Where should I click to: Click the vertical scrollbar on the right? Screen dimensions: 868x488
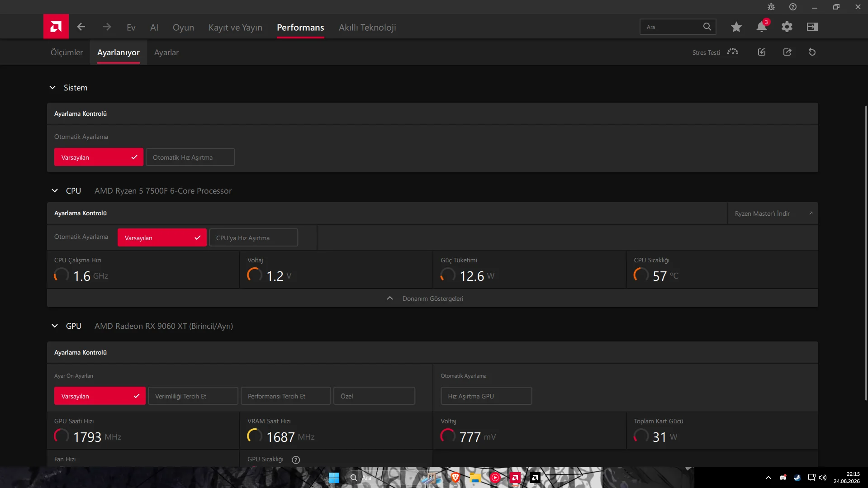[x=866, y=253]
